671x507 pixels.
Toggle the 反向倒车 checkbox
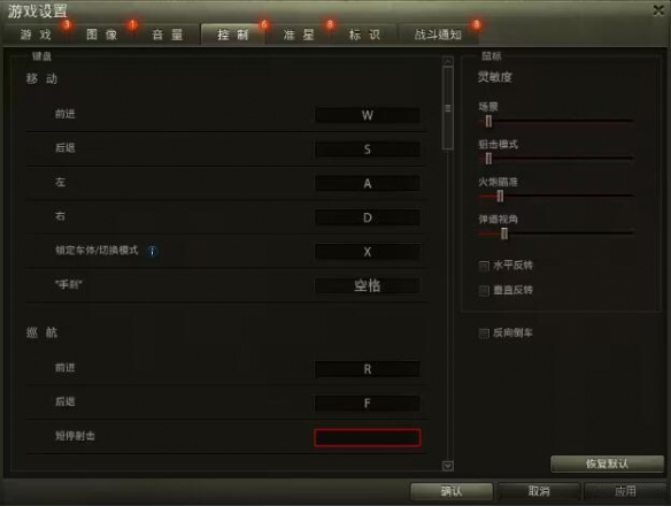click(x=484, y=333)
